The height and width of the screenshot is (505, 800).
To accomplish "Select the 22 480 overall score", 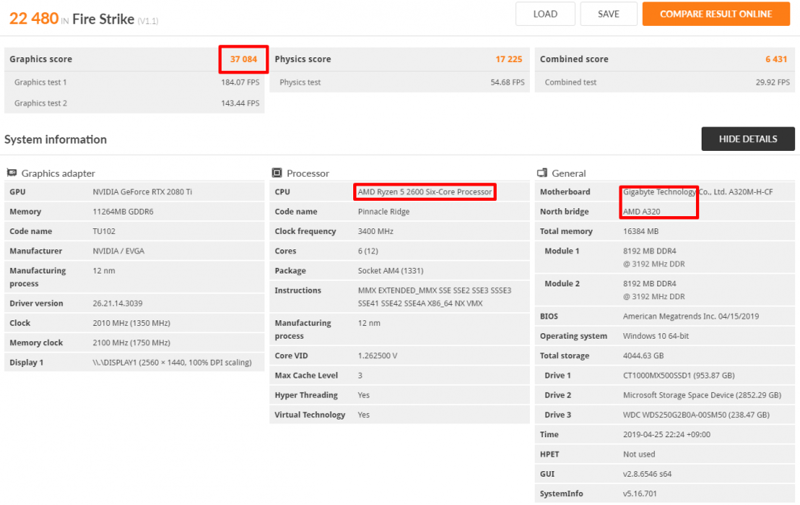I will coord(34,18).
